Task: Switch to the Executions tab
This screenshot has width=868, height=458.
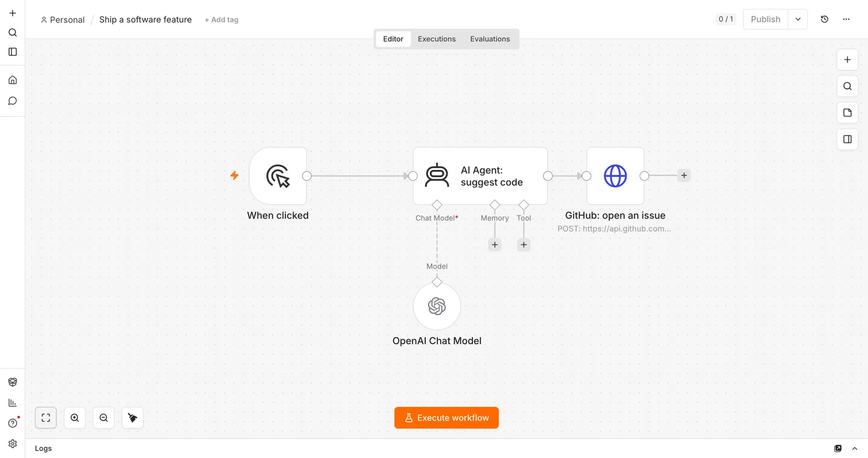Action: [x=437, y=39]
